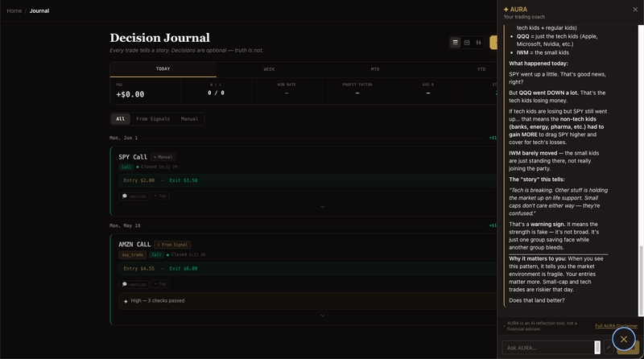Viewport: 644px width, 359px height.
Task: Click 'Does that land better?' in AURA chat
Action: 536,300
